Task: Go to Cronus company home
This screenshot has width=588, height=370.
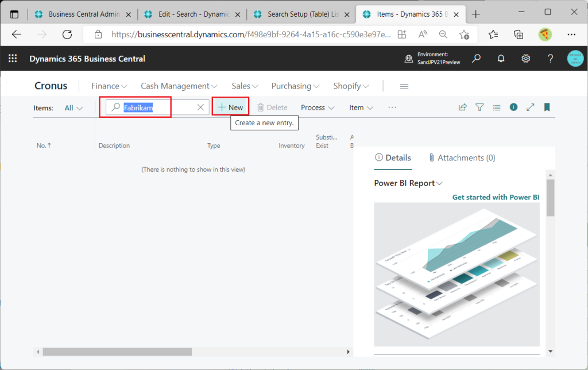Action: pyautogui.click(x=51, y=86)
